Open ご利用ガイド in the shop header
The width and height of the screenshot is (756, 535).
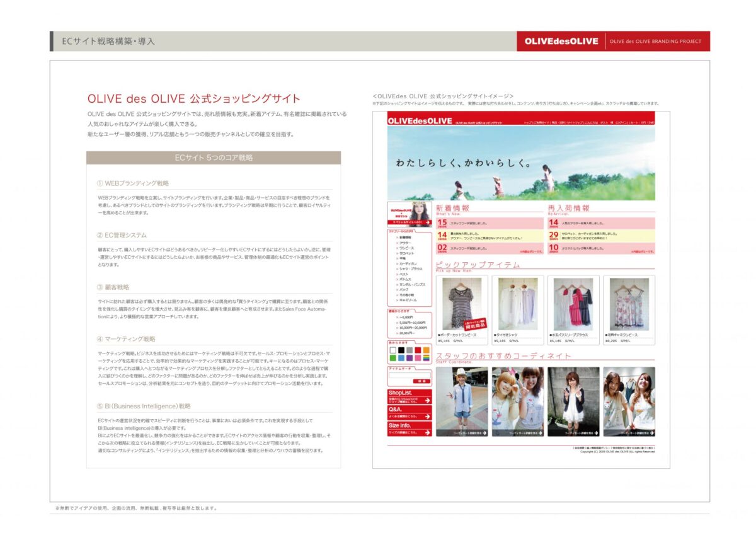tap(542, 122)
